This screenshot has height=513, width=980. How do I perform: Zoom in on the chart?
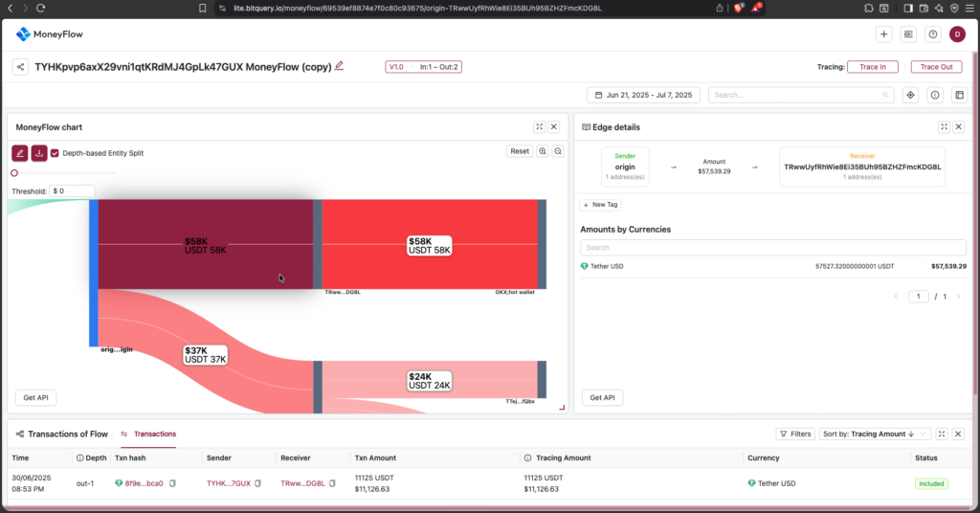(x=543, y=151)
